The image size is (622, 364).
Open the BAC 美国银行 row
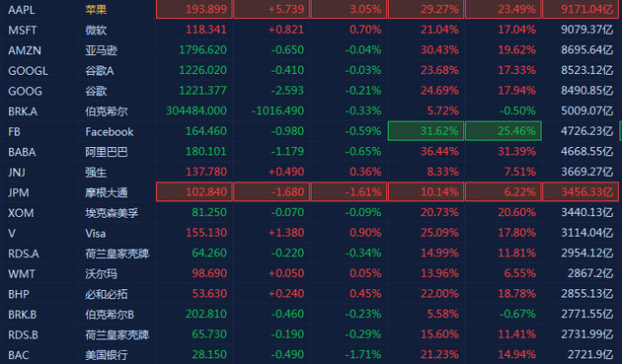click(311, 354)
